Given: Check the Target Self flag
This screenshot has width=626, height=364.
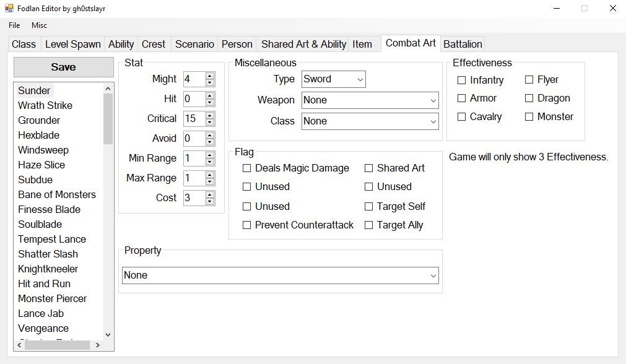Looking at the screenshot, I should 370,206.
